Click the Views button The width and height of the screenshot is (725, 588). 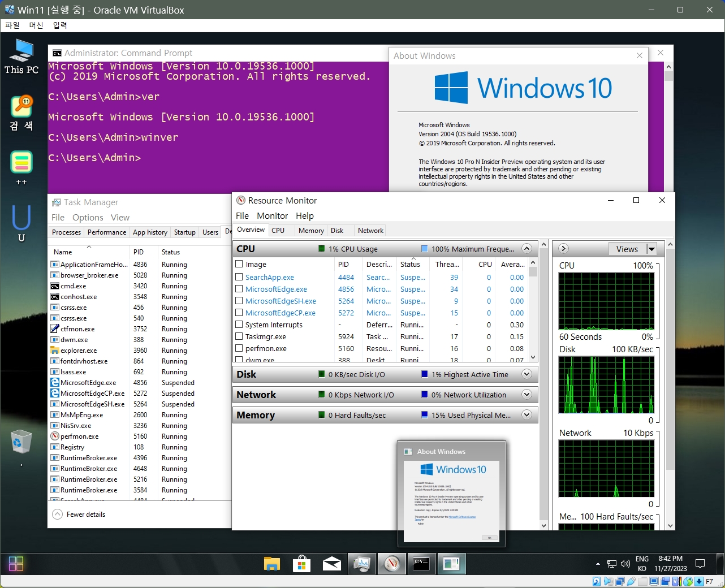[627, 249]
